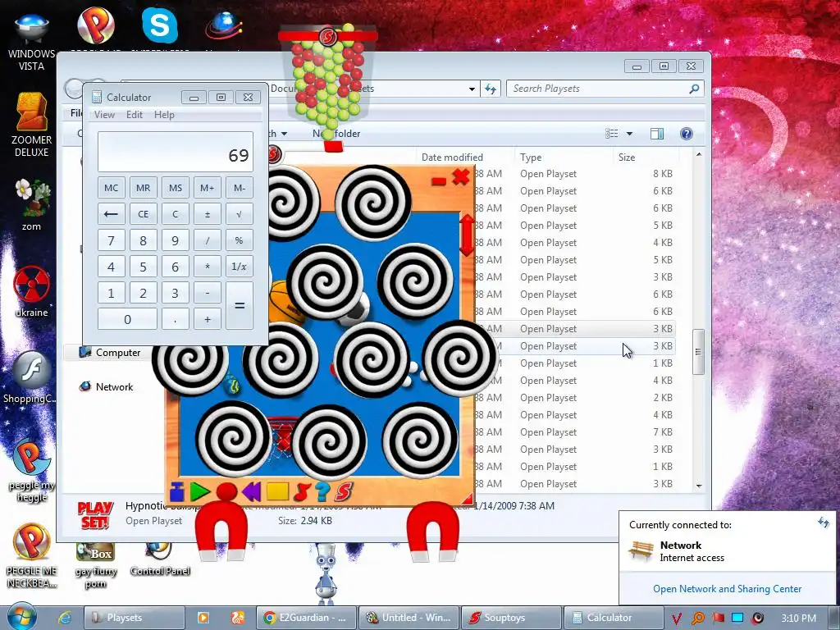Click the 3:10 PM taskbar clock
Image resolution: width=840 pixels, height=630 pixels.
click(x=798, y=619)
